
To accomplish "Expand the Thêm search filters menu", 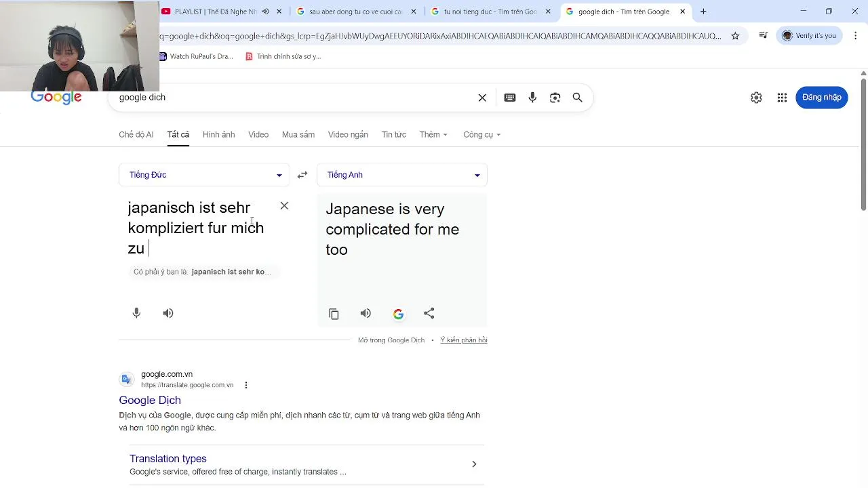I will (433, 135).
